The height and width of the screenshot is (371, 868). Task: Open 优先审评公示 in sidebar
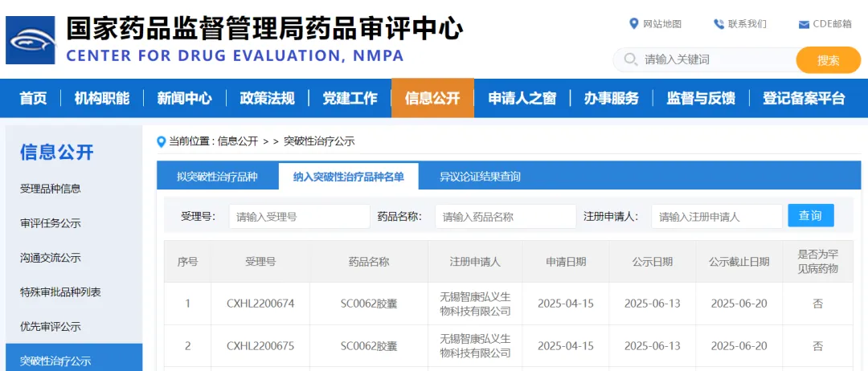[x=50, y=327]
